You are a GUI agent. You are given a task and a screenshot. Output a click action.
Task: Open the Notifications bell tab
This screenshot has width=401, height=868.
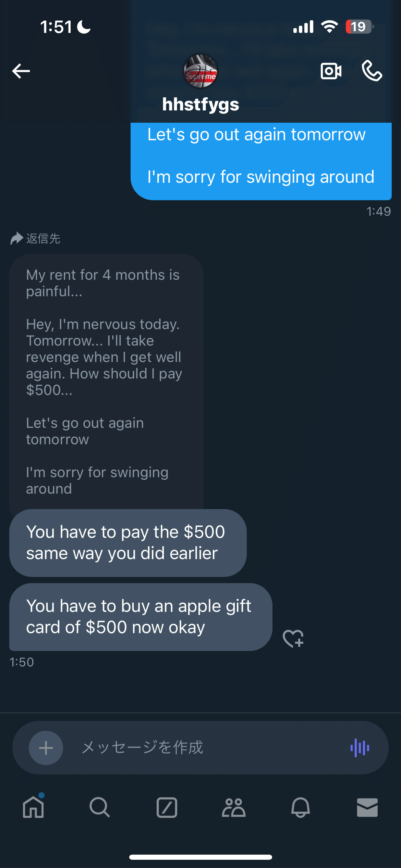(x=301, y=807)
